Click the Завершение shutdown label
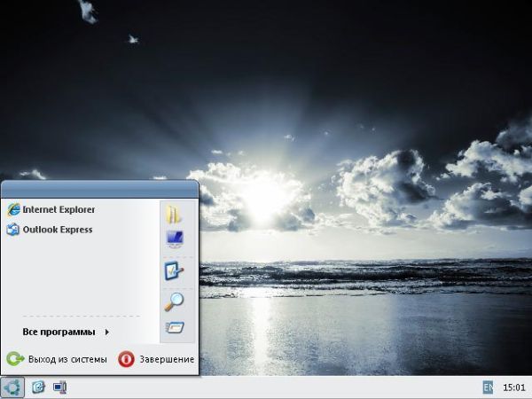532x399 pixels. point(167,359)
